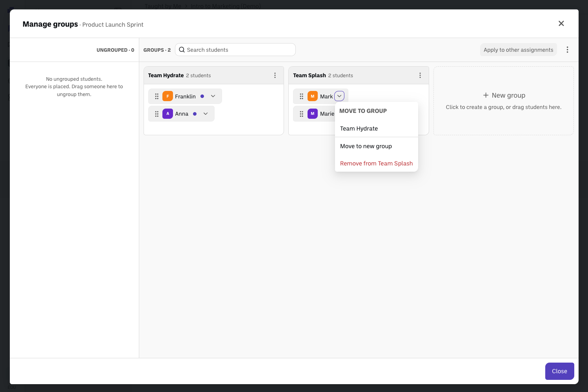Open Team Hydrate group options menu
This screenshot has height=392, width=588.
pyautogui.click(x=275, y=75)
